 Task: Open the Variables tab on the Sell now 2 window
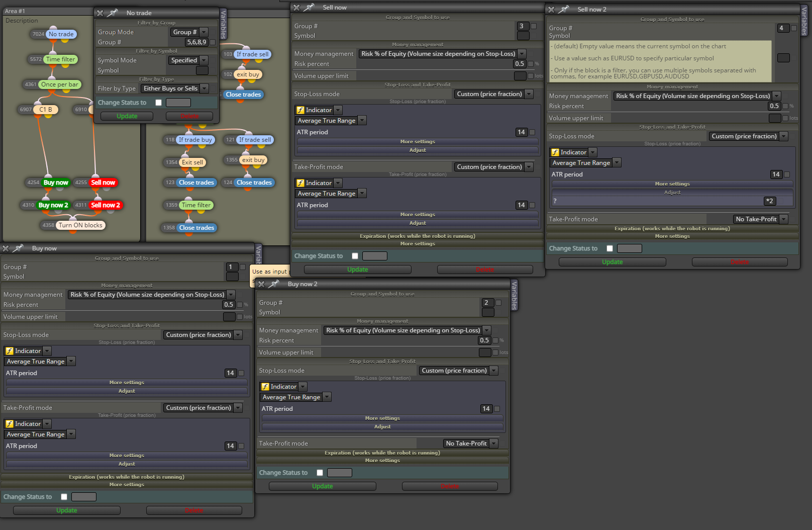(x=804, y=21)
